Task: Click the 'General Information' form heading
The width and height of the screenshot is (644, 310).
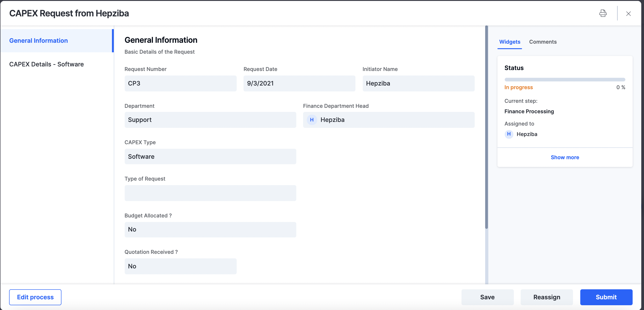Action: (161, 40)
